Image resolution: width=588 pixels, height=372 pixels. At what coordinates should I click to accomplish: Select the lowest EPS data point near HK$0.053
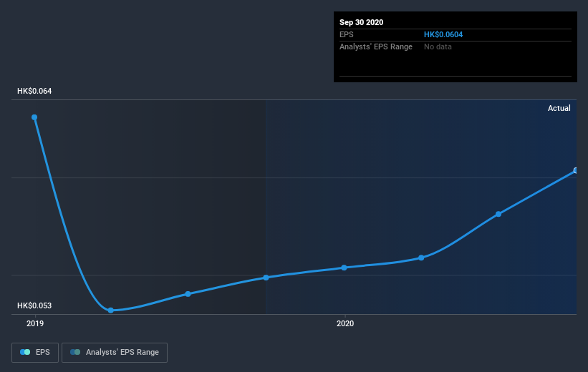coord(110,310)
